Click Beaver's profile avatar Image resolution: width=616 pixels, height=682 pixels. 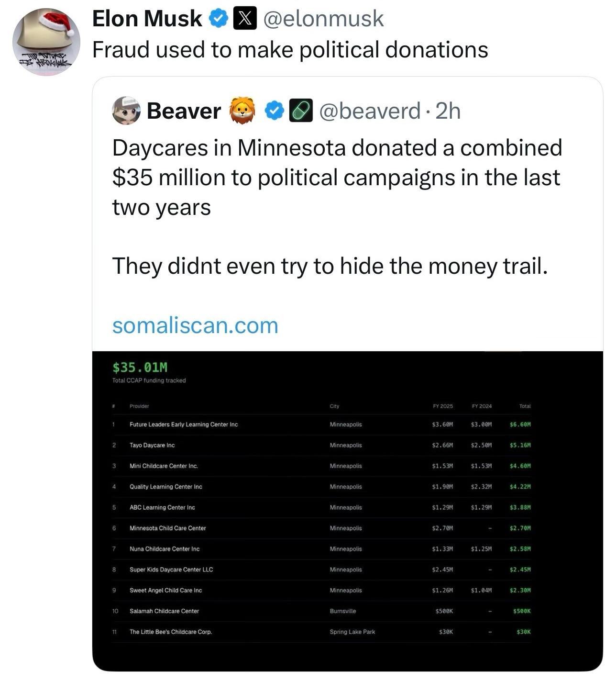coord(126,111)
